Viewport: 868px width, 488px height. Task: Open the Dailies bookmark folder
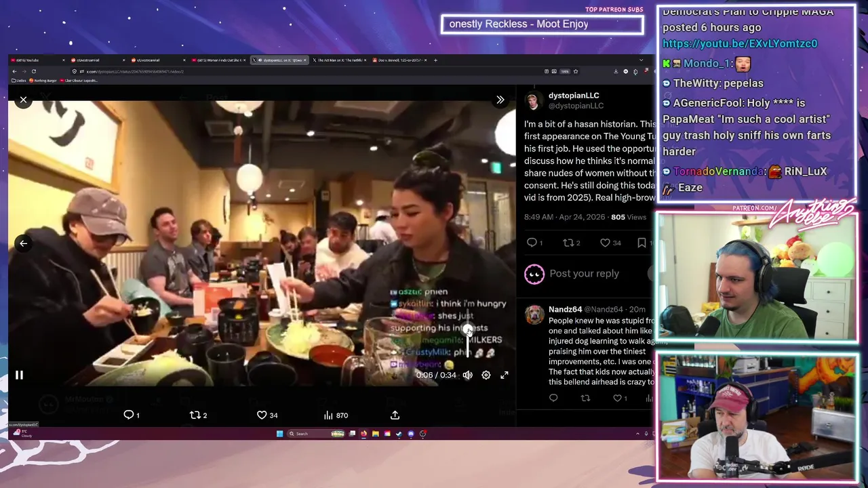point(19,81)
